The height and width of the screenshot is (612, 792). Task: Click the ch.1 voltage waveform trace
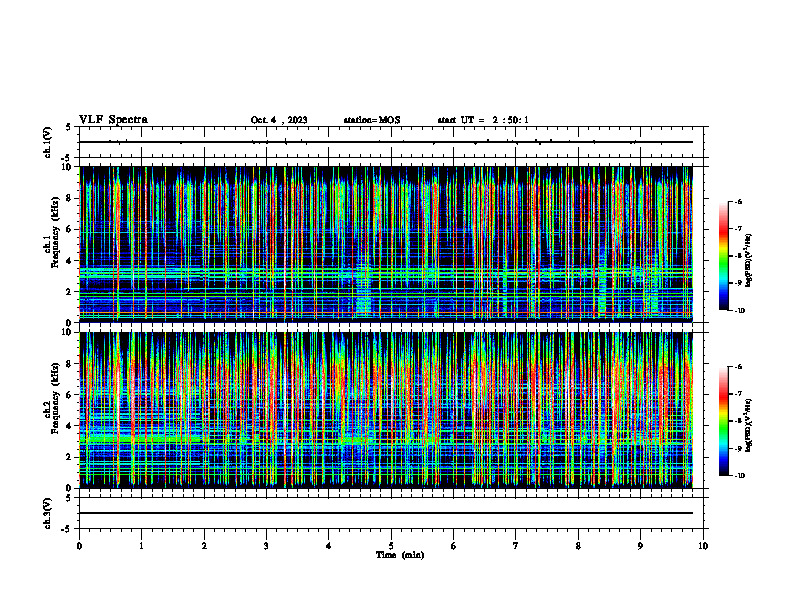[386, 142]
